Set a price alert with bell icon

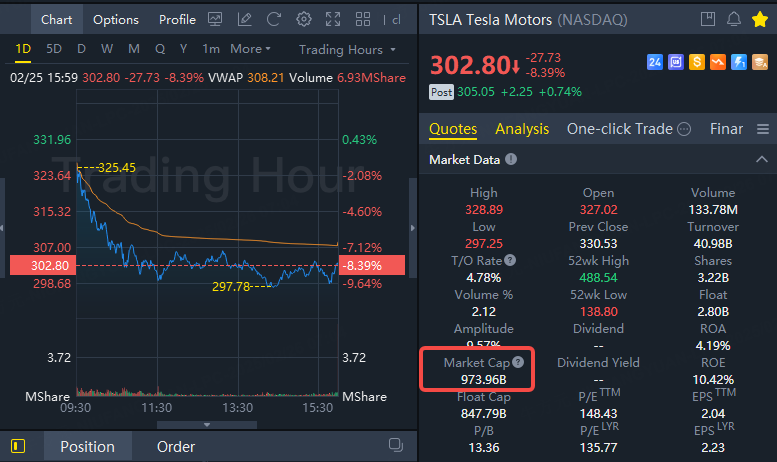tap(734, 19)
